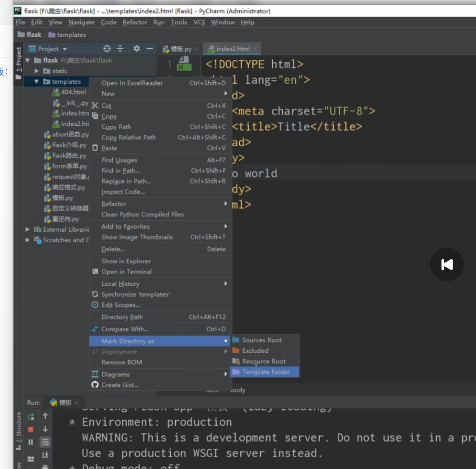Click the Open in Terminal icon
Screen dimensions: 476x469
(95, 271)
